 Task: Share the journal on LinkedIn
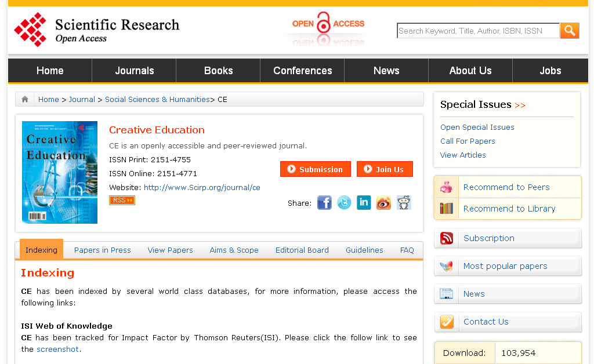pyautogui.click(x=364, y=202)
